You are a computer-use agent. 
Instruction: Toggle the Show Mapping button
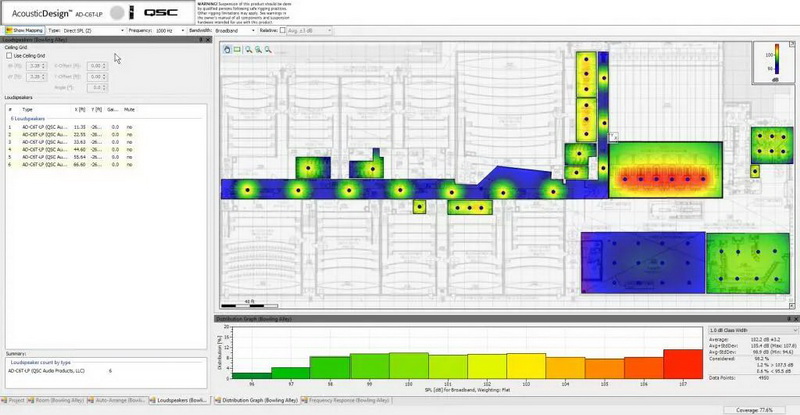(24, 31)
